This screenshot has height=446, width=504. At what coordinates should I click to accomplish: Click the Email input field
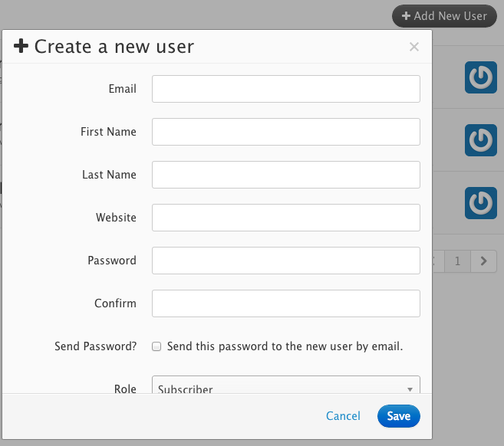coord(285,89)
